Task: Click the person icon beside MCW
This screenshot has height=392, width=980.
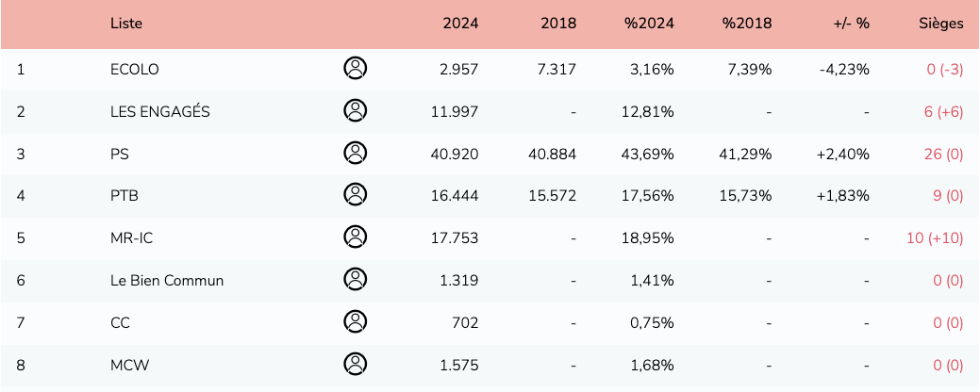Action: (355, 364)
